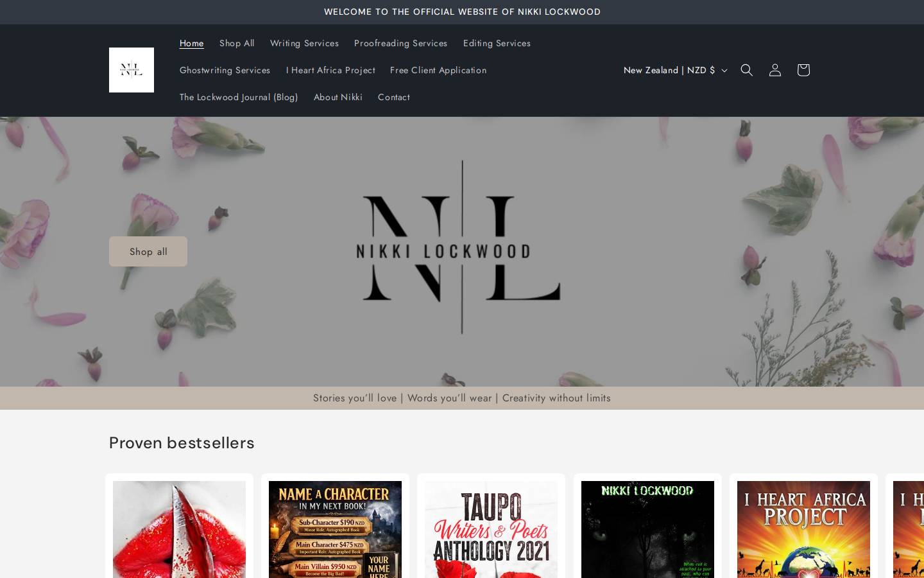Screen dimensions: 924x578
Task: Click the Stories you'll love tagline text
Action: click(x=462, y=398)
